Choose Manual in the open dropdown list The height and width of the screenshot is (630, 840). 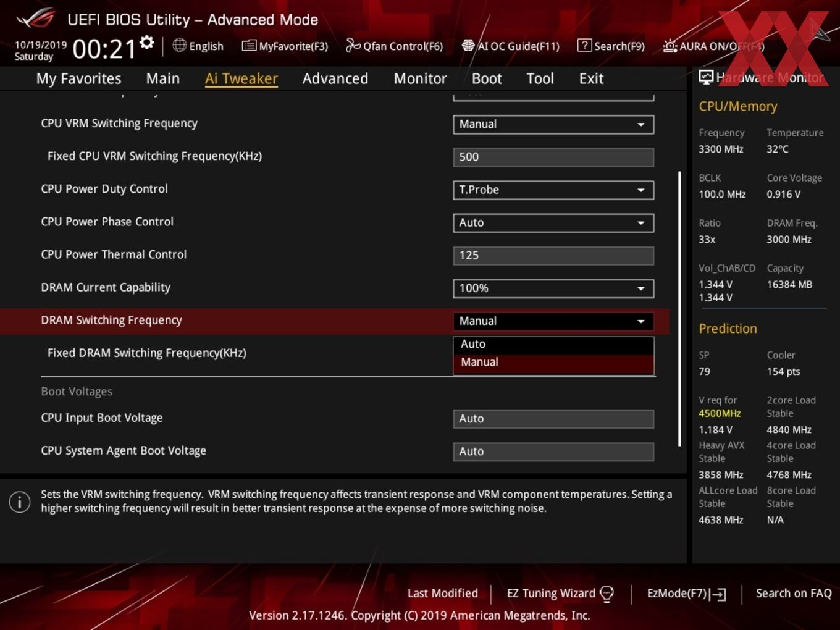[553, 363]
